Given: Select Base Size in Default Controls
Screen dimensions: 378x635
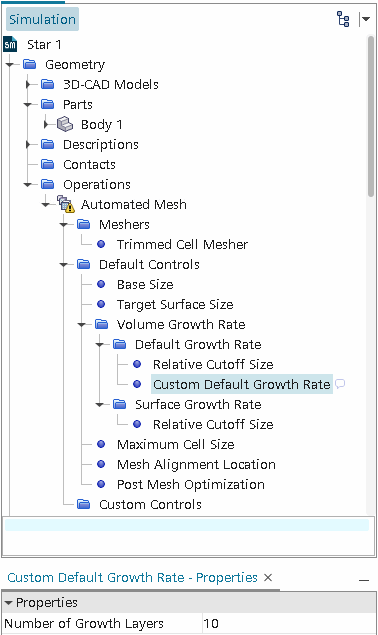Looking at the screenshot, I should point(145,284).
